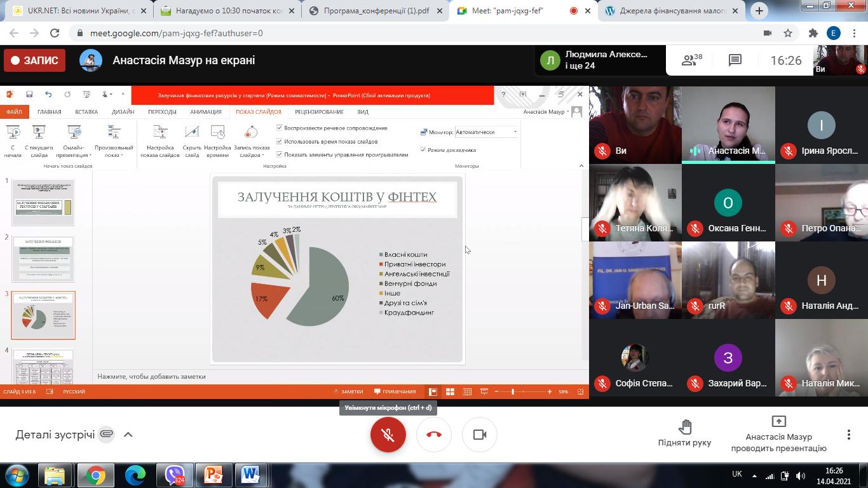Open the chat panel icon in Meet
The image size is (868, 488).
point(735,60)
